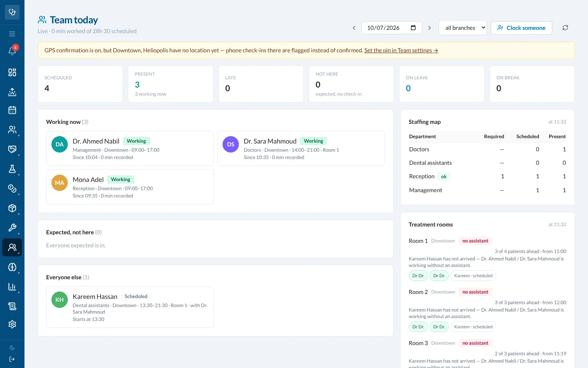Click the On break stat card

[x=532, y=84]
